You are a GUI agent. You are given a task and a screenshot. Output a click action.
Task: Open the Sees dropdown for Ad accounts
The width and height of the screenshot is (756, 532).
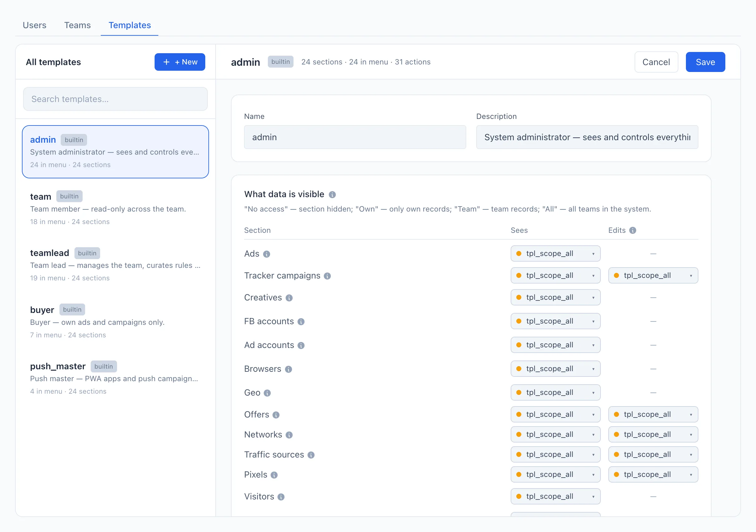555,345
